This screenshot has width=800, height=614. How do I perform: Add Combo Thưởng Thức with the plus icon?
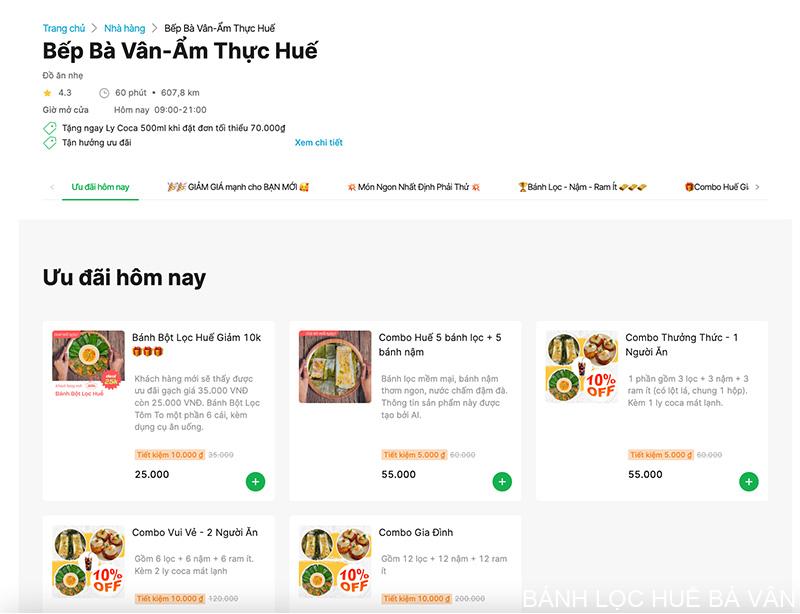746,481
